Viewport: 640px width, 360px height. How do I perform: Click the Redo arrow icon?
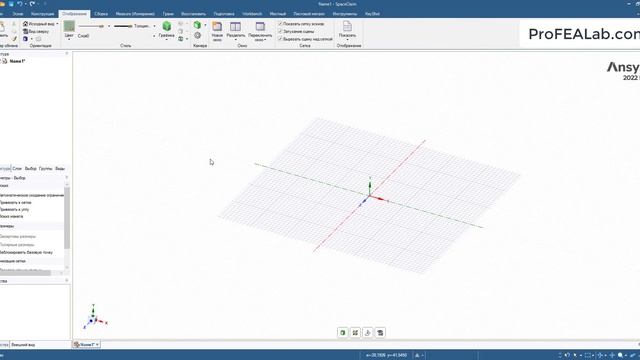(x=32, y=4)
